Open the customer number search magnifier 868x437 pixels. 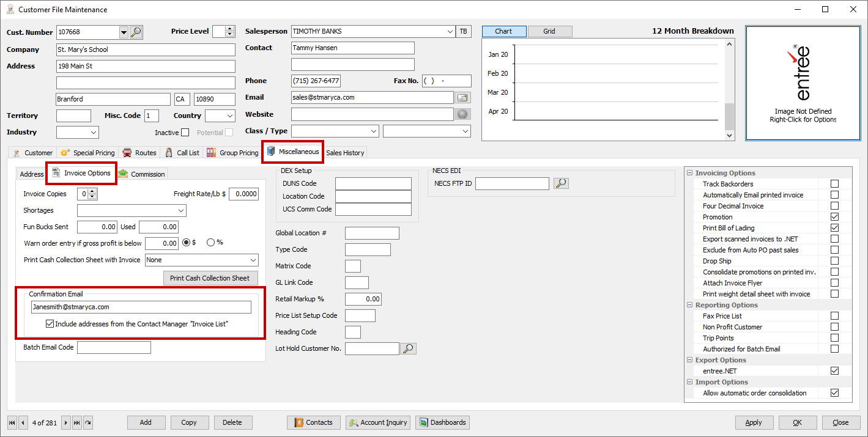click(x=135, y=31)
